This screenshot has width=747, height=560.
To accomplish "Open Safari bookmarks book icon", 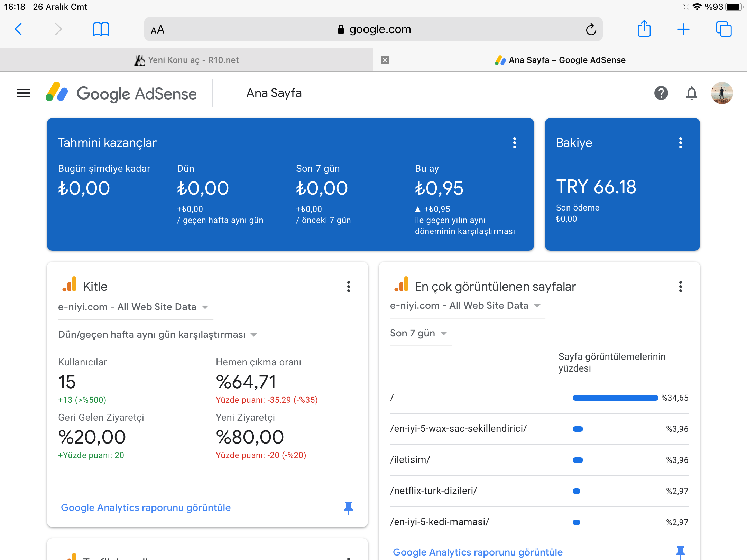I will (x=101, y=29).
